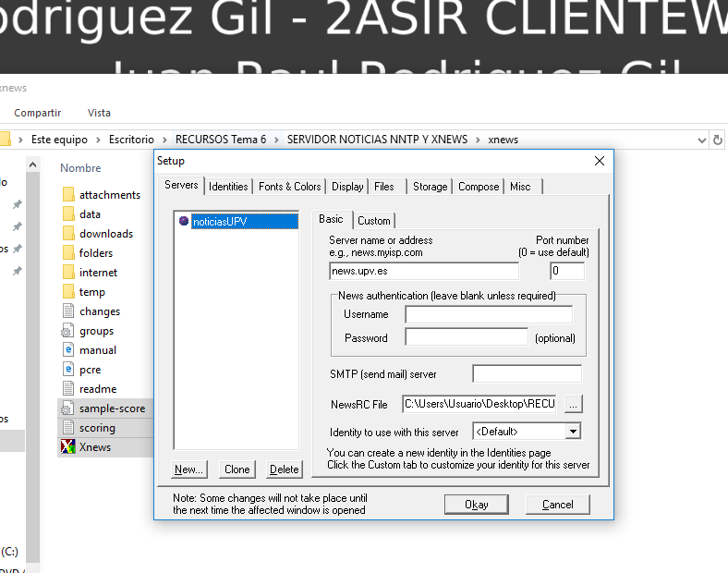
Task: Select the readme text file icon
Action: (x=68, y=388)
